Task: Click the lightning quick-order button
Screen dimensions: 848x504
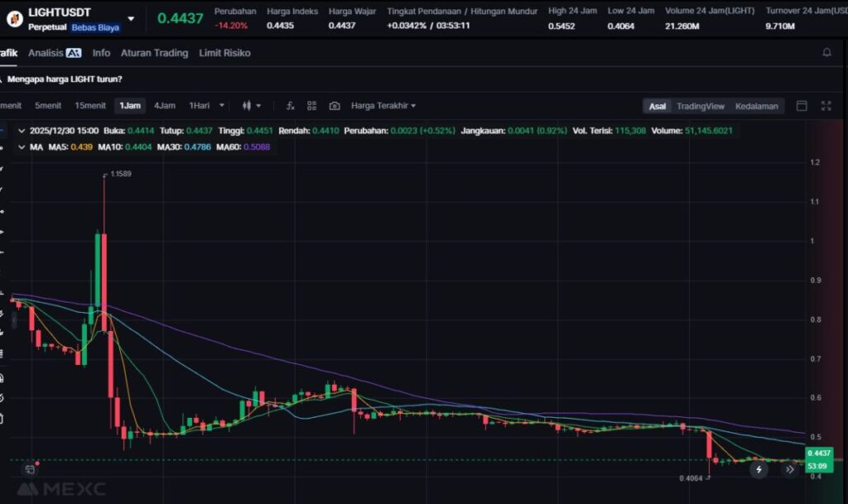Action: point(759,469)
